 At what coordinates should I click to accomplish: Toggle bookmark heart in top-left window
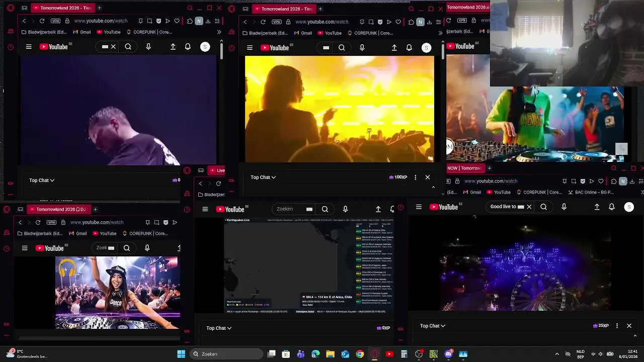177,21
